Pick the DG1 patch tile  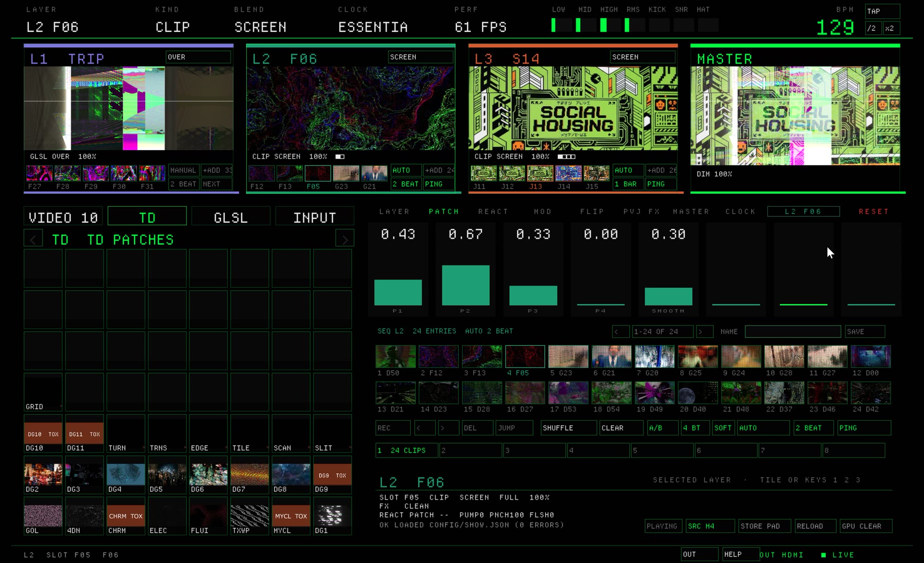[332, 516]
